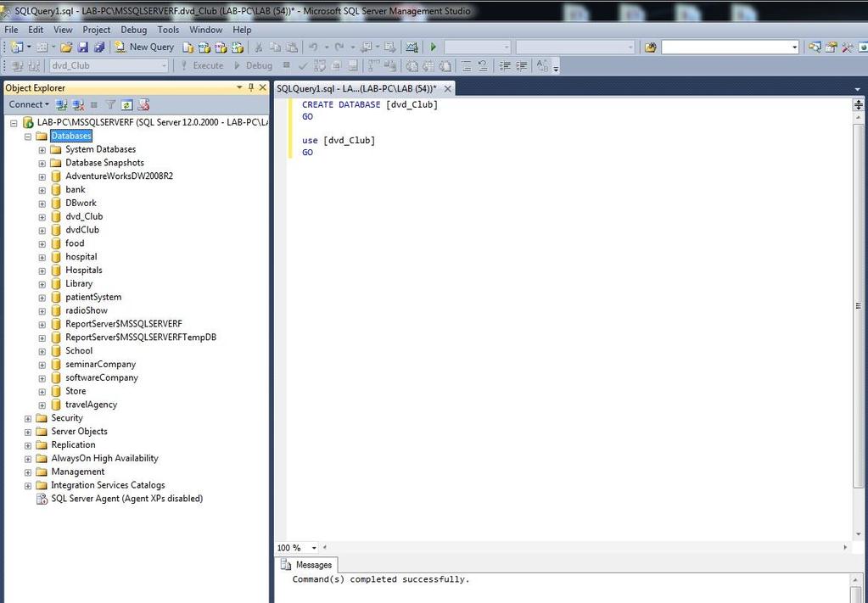Viewport: 868px width, 603px height.
Task: Click the Cancel Executing Query stop icon
Action: [286, 65]
